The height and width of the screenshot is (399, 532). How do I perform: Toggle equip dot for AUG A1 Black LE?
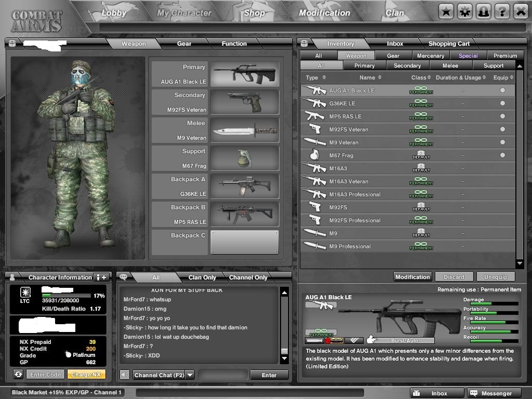(502, 90)
